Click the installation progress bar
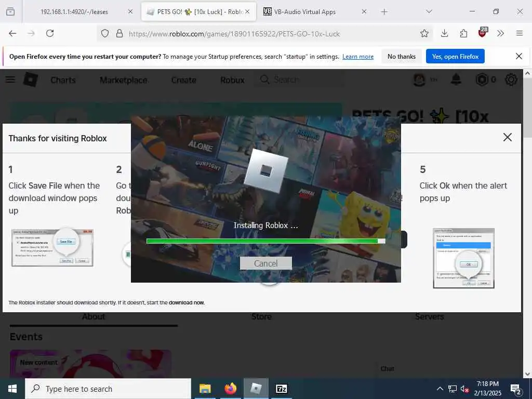Image resolution: width=532 pixels, height=399 pixels. pos(266,241)
